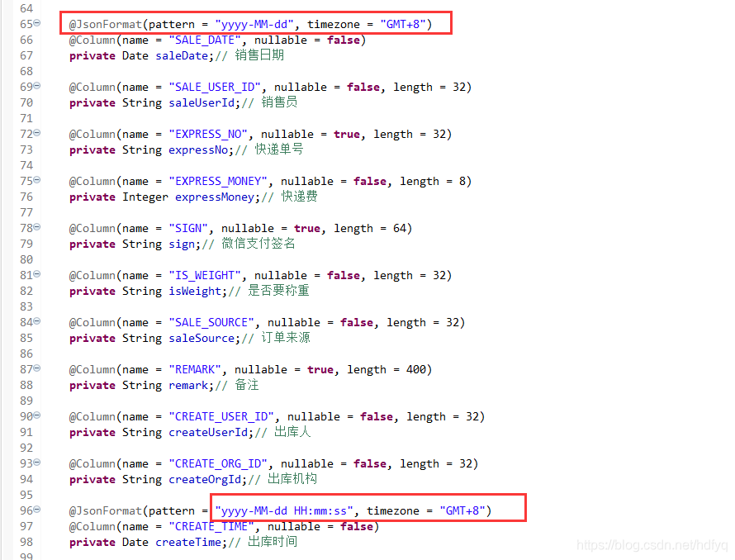The height and width of the screenshot is (560, 735).
Task: Collapse the fold marker at line 65
Action: [x=37, y=22]
